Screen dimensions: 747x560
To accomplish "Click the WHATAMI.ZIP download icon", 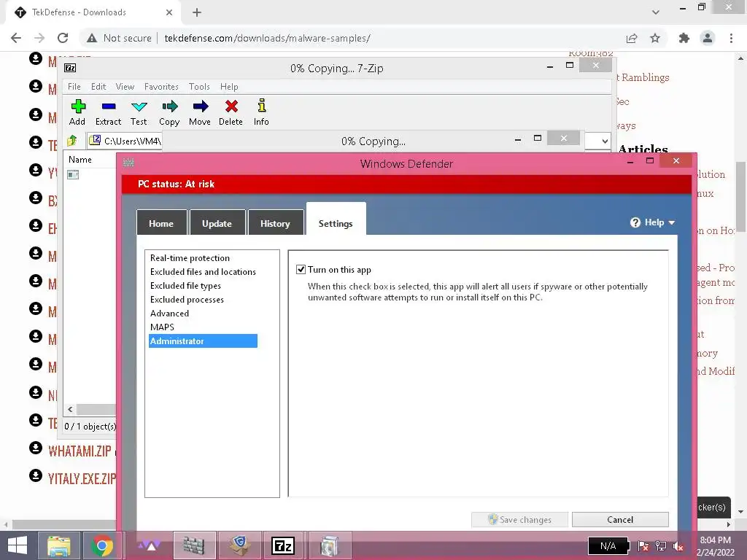I will (x=36, y=448).
